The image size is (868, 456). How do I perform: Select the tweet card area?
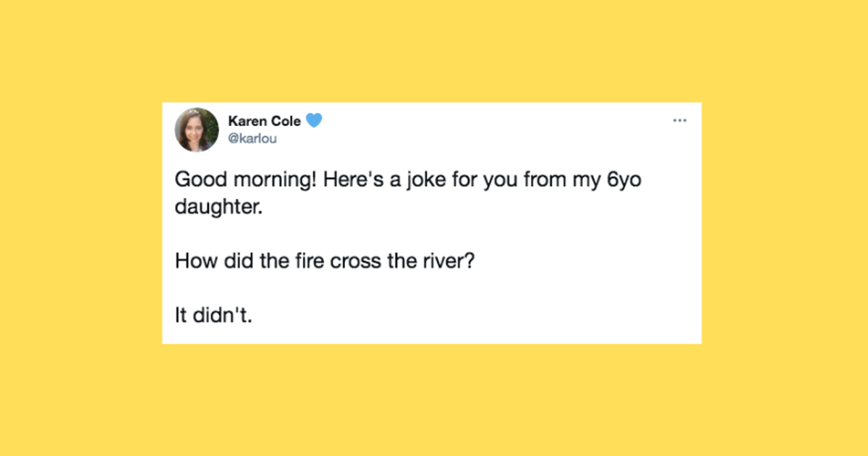432,221
